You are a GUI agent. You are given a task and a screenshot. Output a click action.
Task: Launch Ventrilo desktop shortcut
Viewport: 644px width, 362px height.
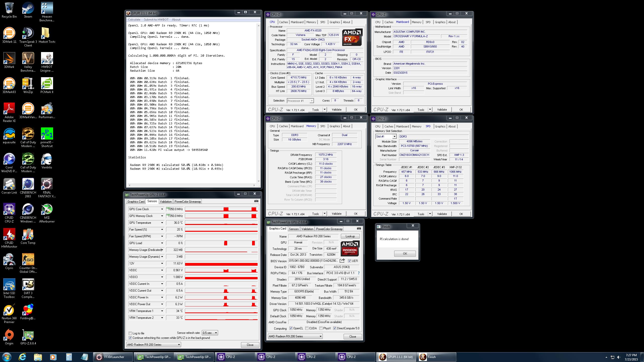[47, 161]
